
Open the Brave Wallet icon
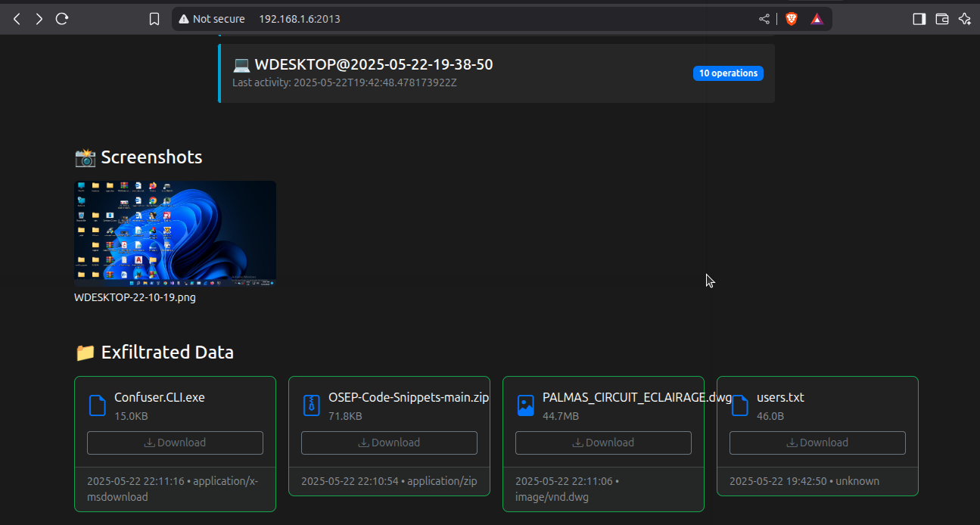coord(942,19)
